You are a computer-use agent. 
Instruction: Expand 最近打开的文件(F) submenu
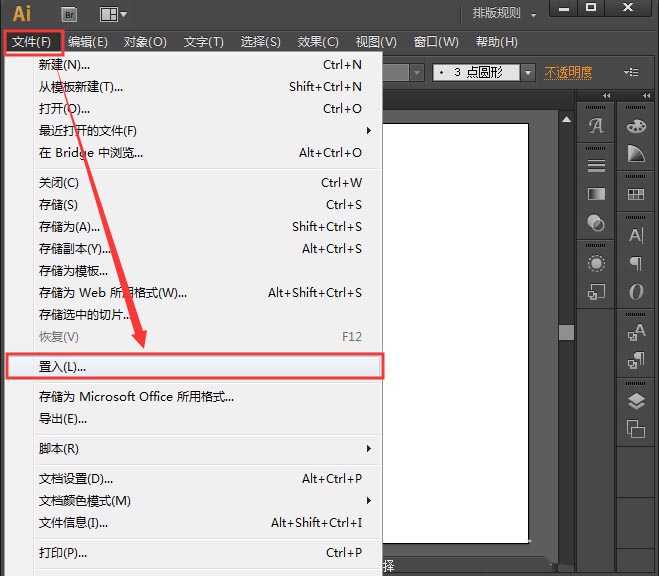coord(194,131)
